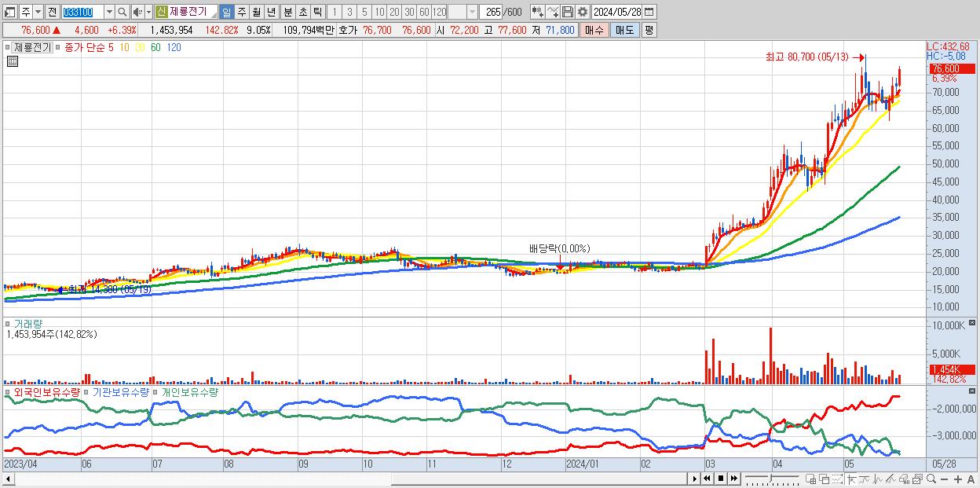The width and height of the screenshot is (980, 488).
Task: Toggle the 기관보유수량 indicator marker
Action: click(x=86, y=391)
